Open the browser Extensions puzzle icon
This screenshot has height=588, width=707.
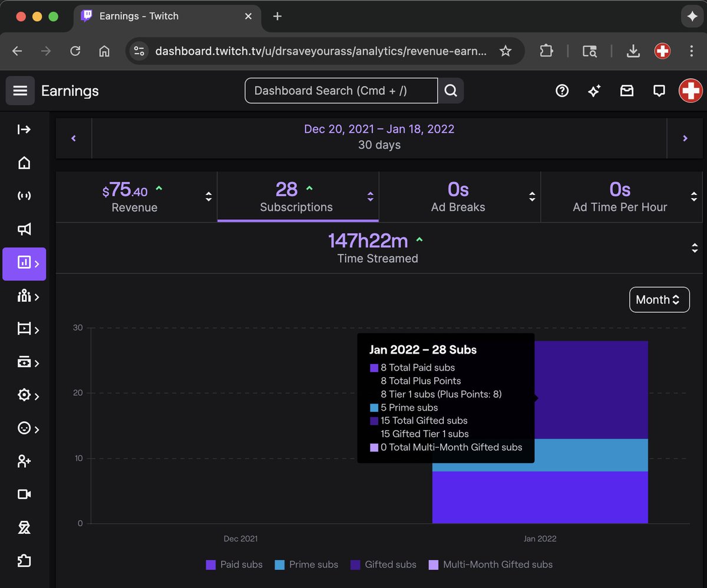[546, 51]
